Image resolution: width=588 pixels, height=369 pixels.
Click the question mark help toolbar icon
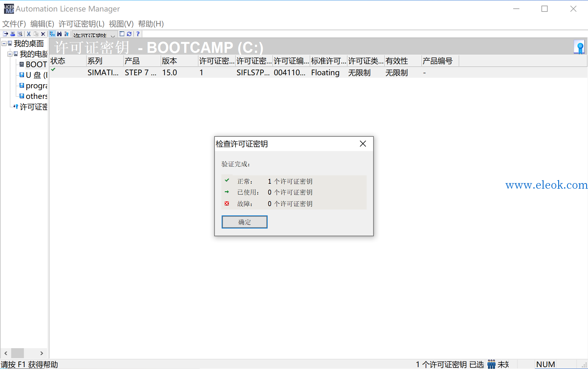pyautogui.click(x=138, y=34)
